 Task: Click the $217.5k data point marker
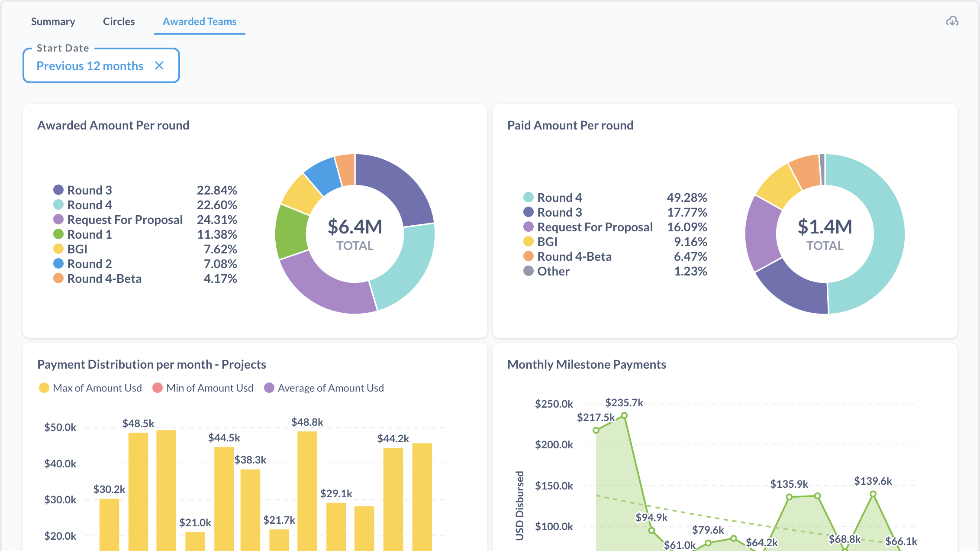point(596,430)
